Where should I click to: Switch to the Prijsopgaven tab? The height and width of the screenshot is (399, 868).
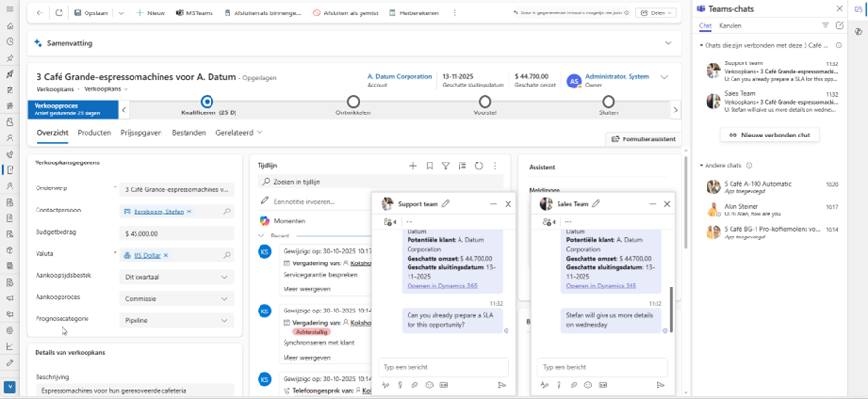click(x=141, y=133)
